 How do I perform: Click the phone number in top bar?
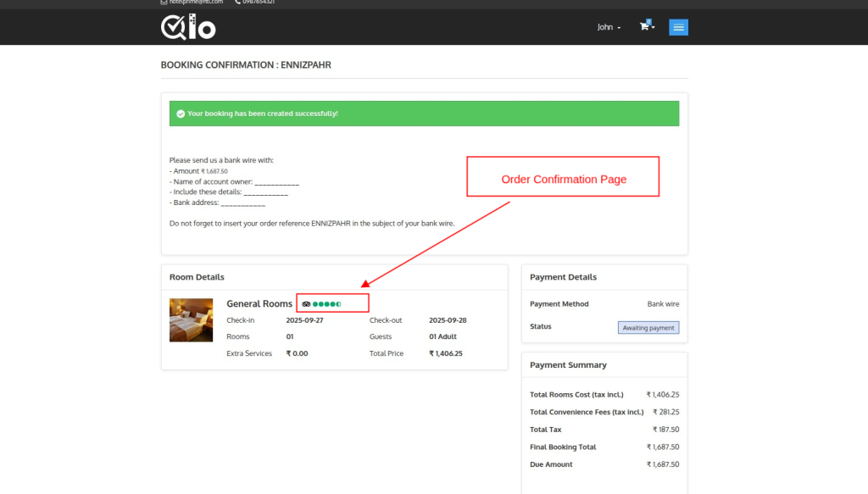click(258, 2)
